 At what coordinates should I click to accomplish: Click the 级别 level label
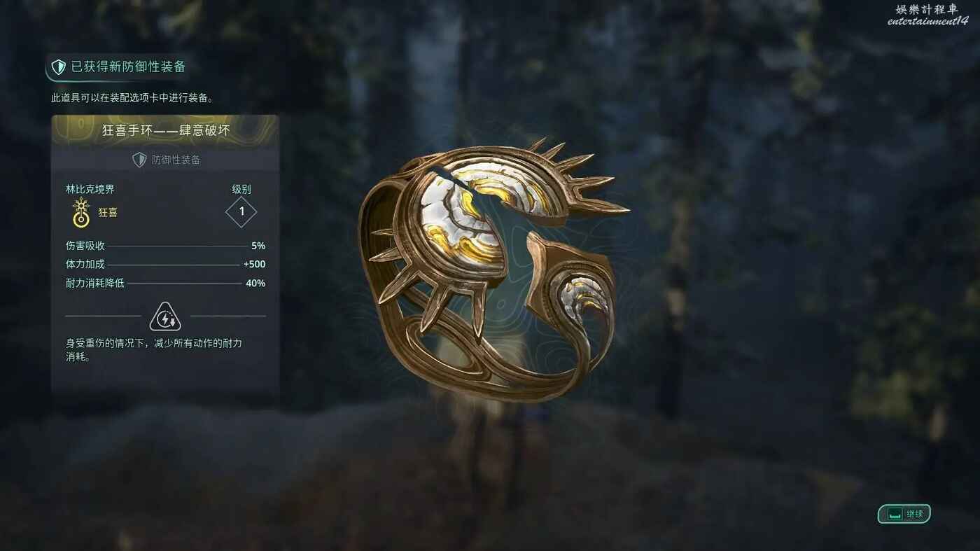point(241,189)
